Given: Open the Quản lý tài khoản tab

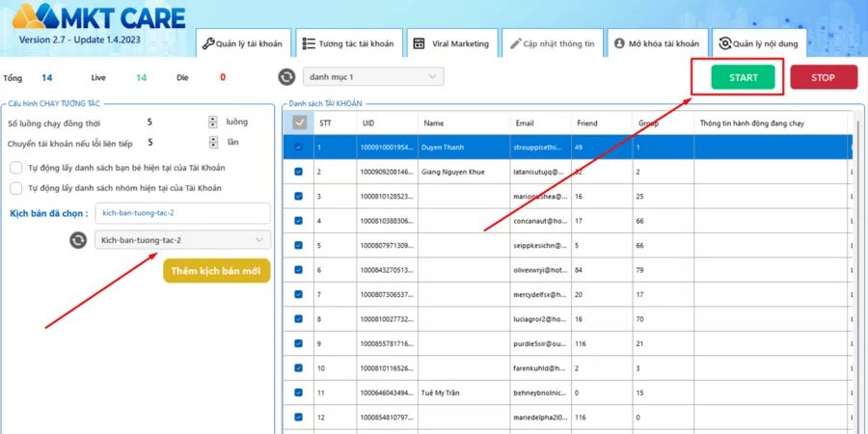Looking at the screenshot, I should click(244, 43).
